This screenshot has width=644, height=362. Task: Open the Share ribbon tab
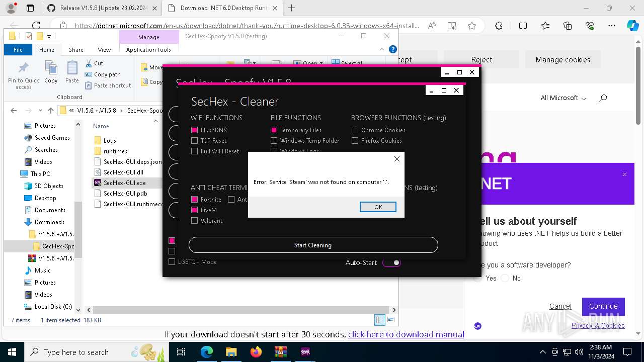(76, 50)
